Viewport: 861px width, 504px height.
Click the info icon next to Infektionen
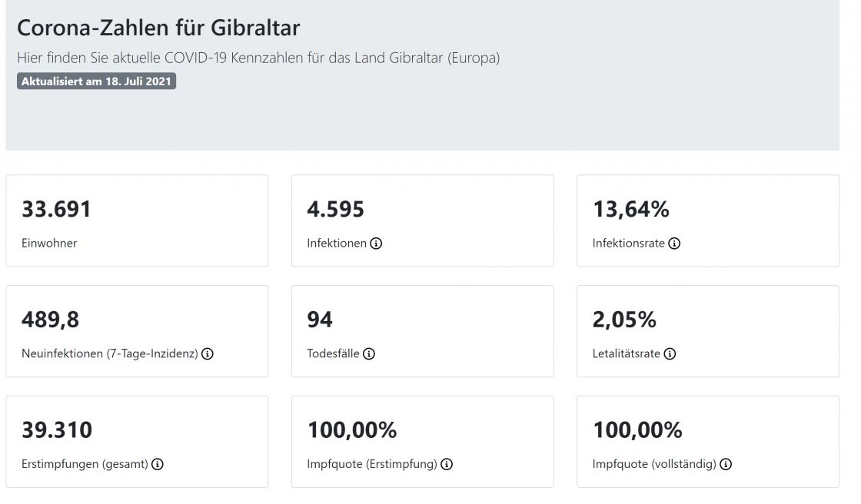point(376,244)
